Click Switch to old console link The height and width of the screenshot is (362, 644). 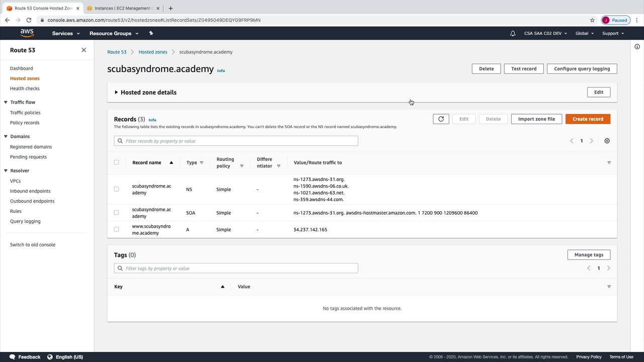click(x=33, y=245)
